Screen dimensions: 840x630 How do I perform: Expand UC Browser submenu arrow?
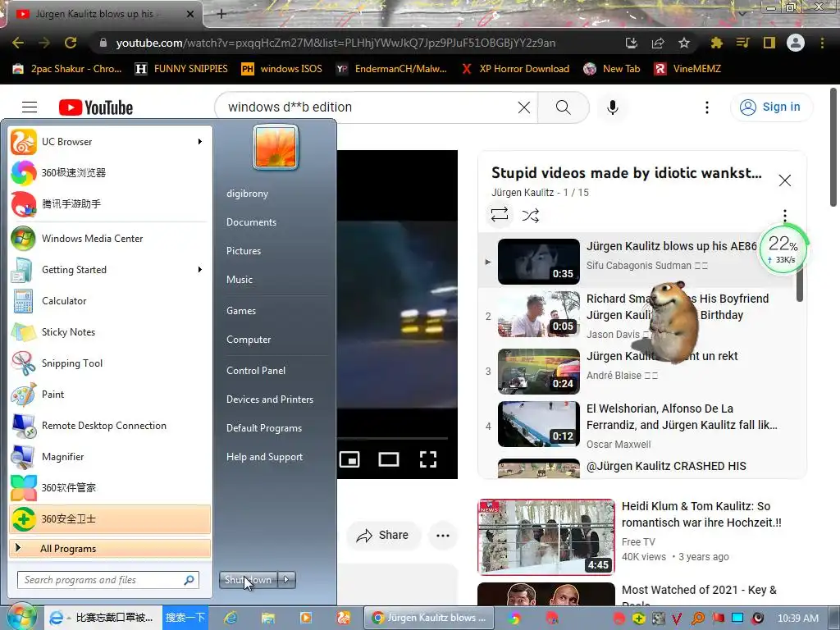pyautogui.click(x=200, y=142)
